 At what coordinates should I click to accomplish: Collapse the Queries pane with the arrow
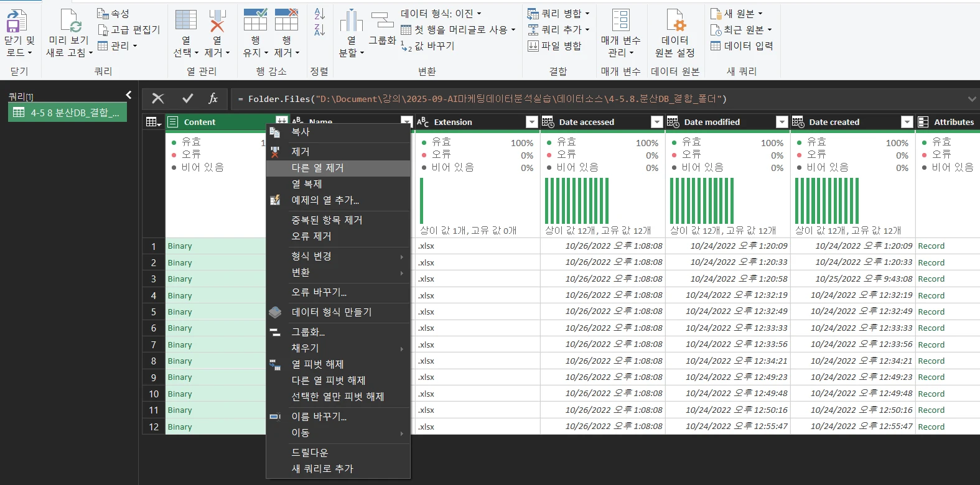pos(128,95)
